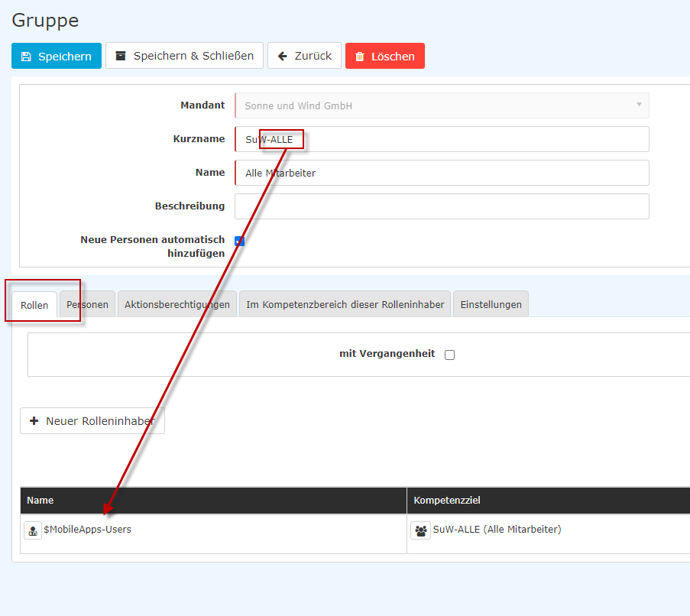Open 'Im Kompetenzbereich dieser Rolleninhaber' tab

pos(345,304)
